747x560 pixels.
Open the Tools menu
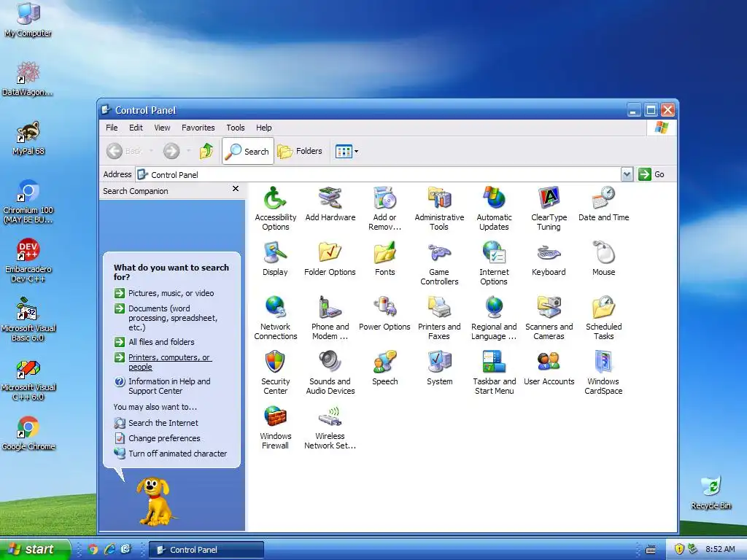(236, 128)
